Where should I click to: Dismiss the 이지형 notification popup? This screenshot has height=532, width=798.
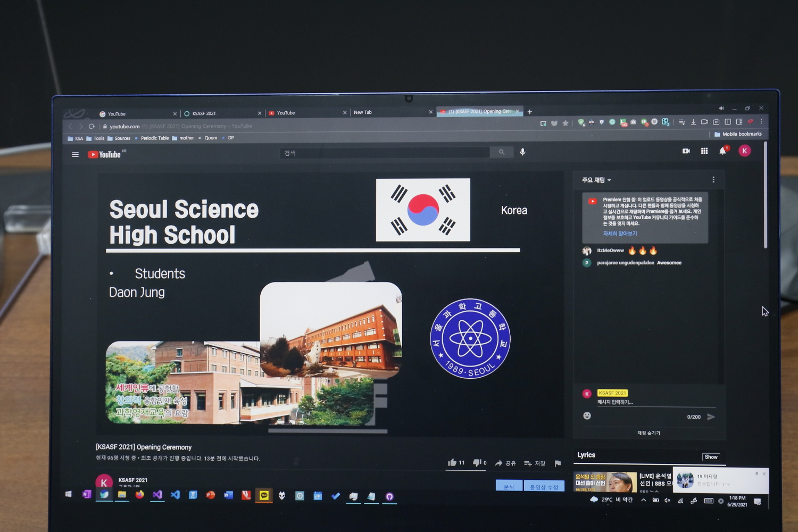point(764,473)
